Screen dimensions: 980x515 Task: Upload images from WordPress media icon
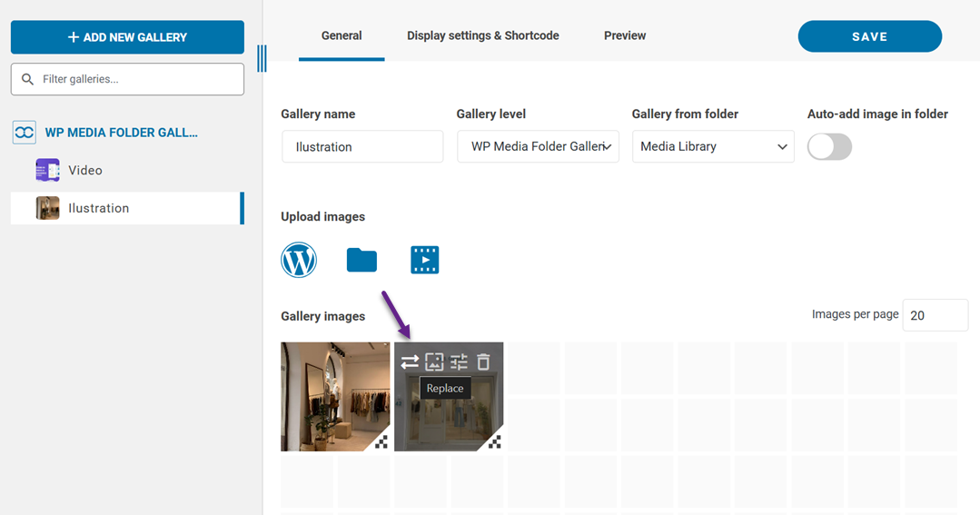pyautogui.click(x=299, y=261)
